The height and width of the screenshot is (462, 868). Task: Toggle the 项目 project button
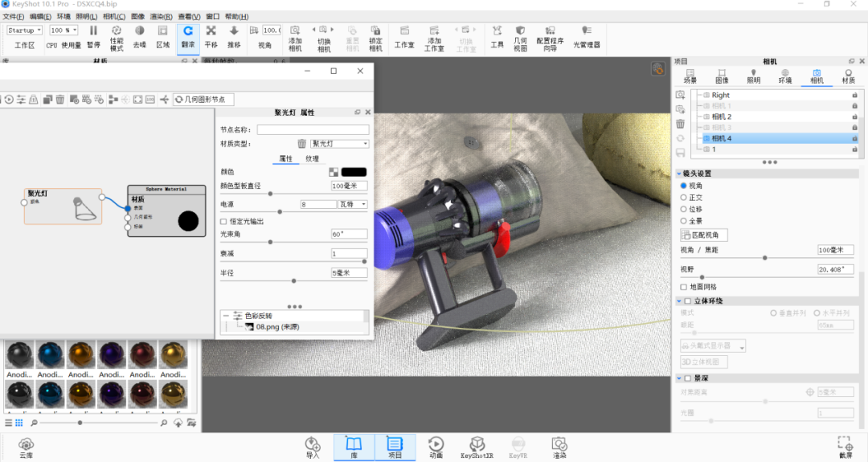coord(395,448)
